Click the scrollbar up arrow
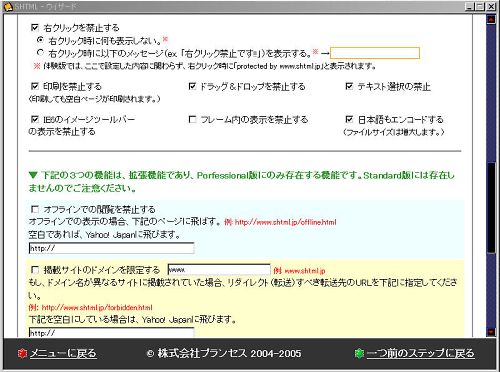Viewport: 500px width, 372px height. [x=491, y=20]
